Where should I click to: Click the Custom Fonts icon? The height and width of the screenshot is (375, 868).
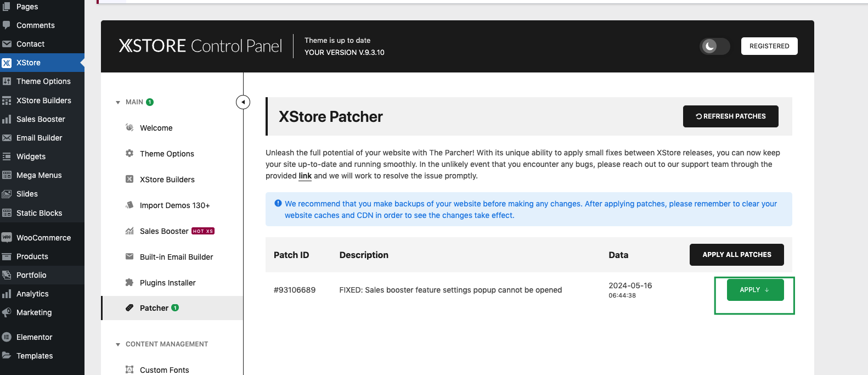129,370
